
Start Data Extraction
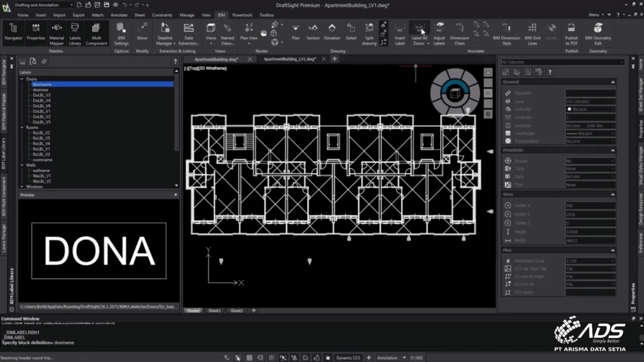point(189,34)
